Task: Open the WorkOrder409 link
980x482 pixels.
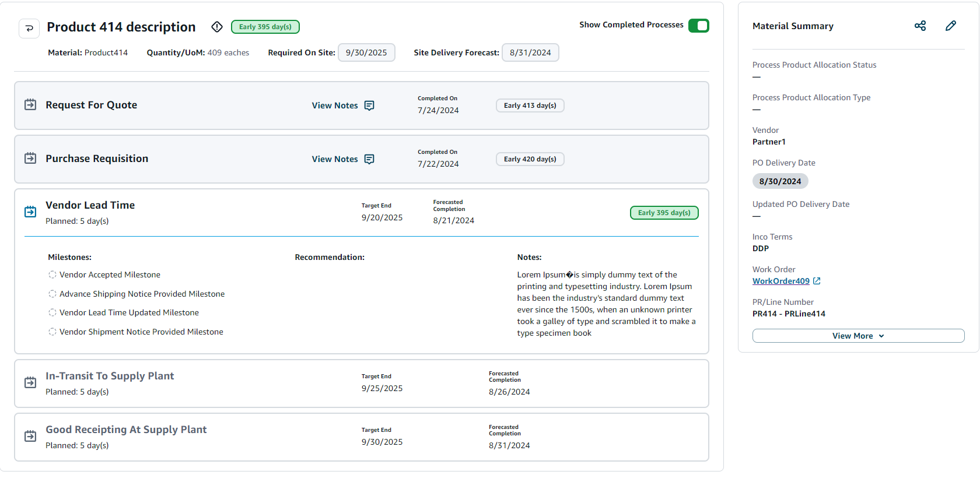Action: tap(781, 281)
